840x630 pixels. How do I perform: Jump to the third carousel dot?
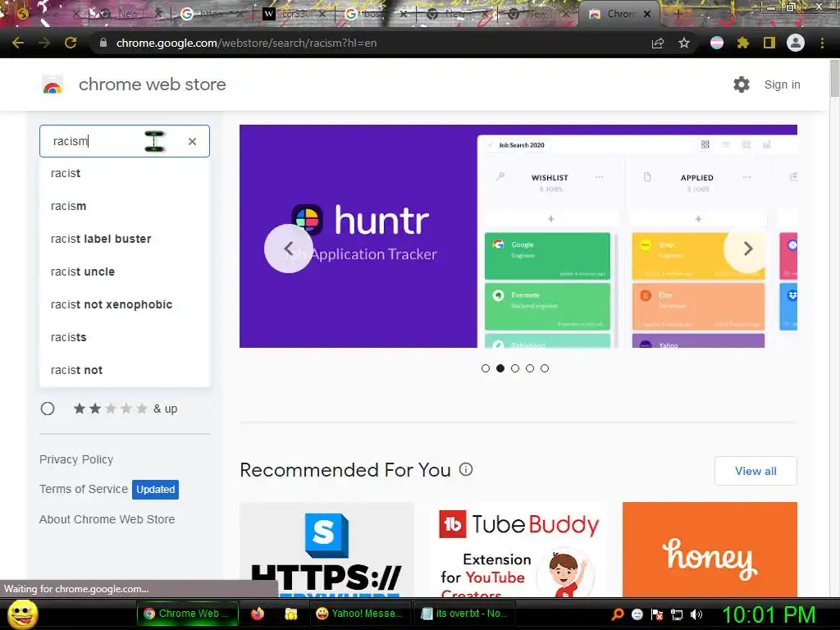pyautogui.click(x=515, y=368)
